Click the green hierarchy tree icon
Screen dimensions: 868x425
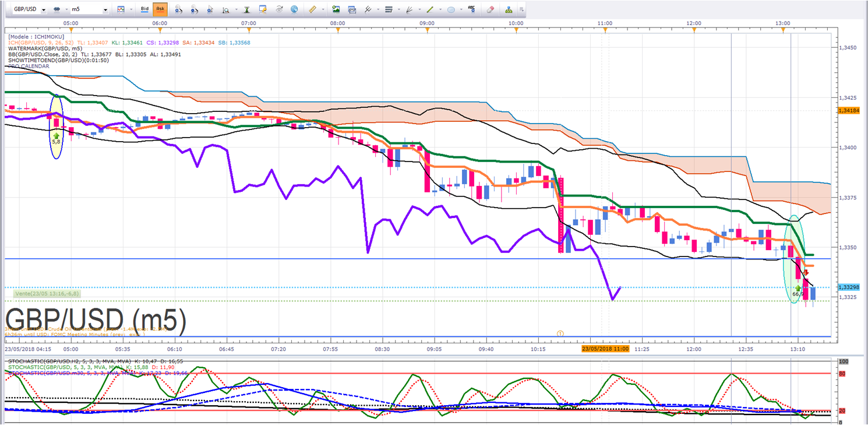[x=509, y=10]
